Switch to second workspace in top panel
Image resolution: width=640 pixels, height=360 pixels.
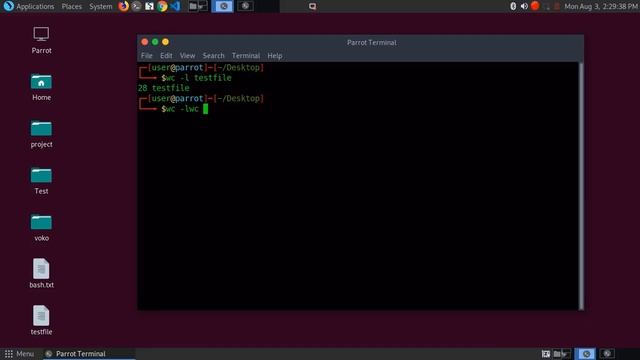(x=245, y=6)
